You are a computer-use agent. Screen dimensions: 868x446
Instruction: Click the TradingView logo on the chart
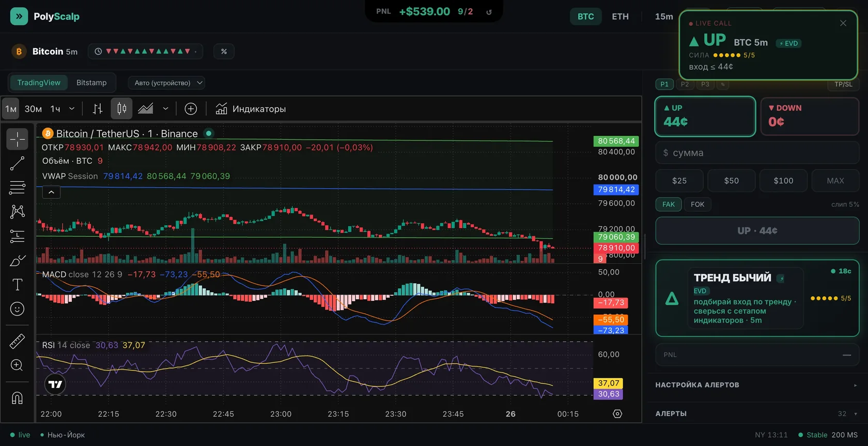pos(55,385)
